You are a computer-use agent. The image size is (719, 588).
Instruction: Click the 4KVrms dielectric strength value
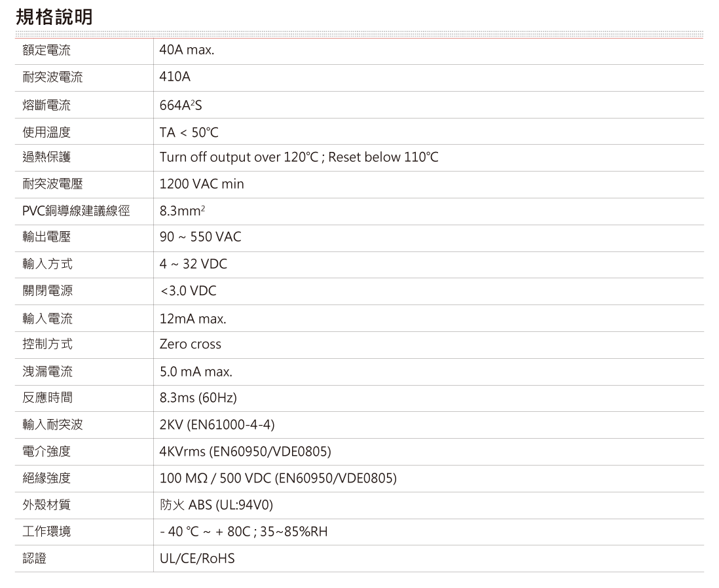(246, 452)
